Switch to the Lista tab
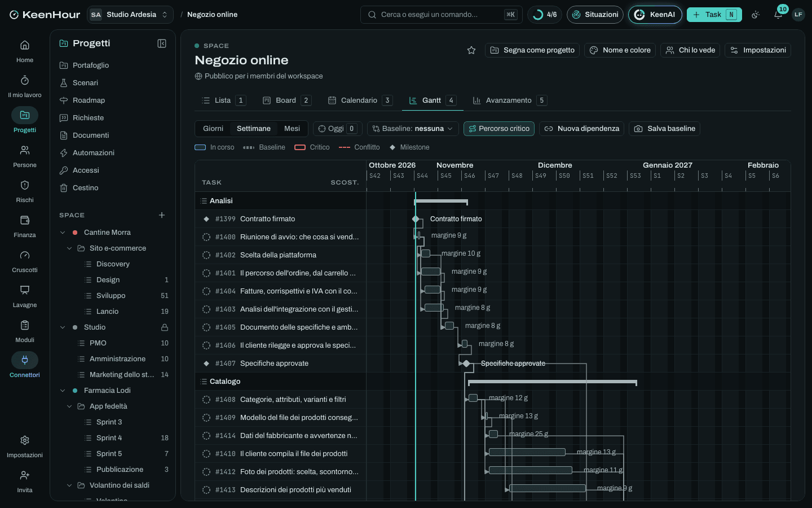The image size is (812, 508). coord(223,100)
